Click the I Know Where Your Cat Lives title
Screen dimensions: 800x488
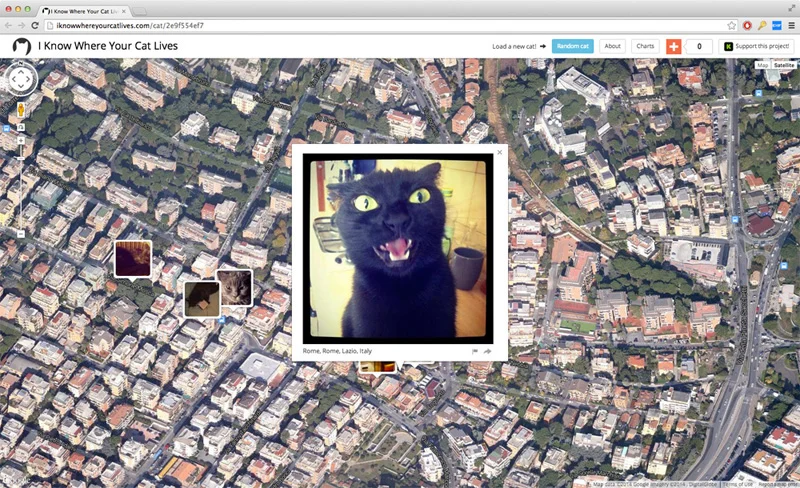tap(108, 46)
